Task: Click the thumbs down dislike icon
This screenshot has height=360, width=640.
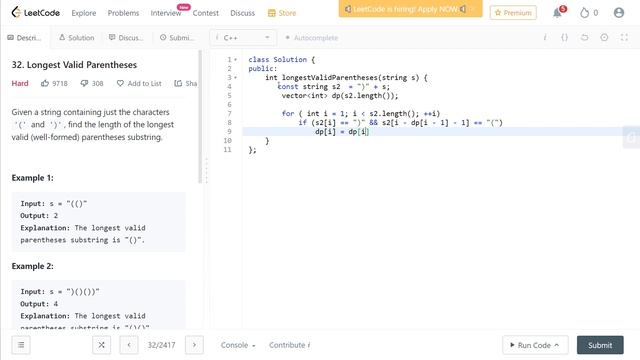Action: click(84, 83)
